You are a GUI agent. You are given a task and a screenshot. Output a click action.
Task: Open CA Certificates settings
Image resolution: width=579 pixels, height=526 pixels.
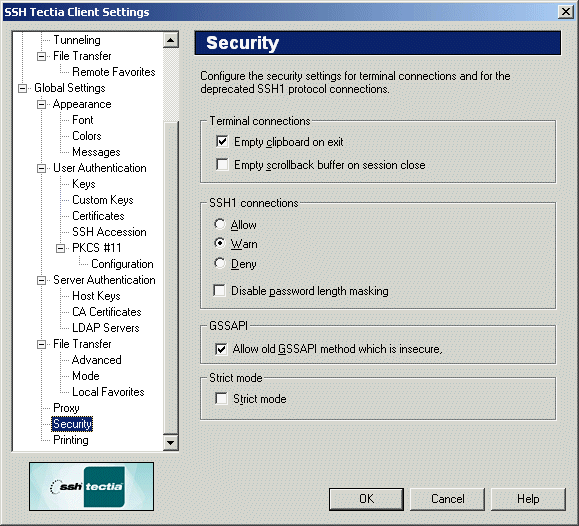(x=107, y=312)
